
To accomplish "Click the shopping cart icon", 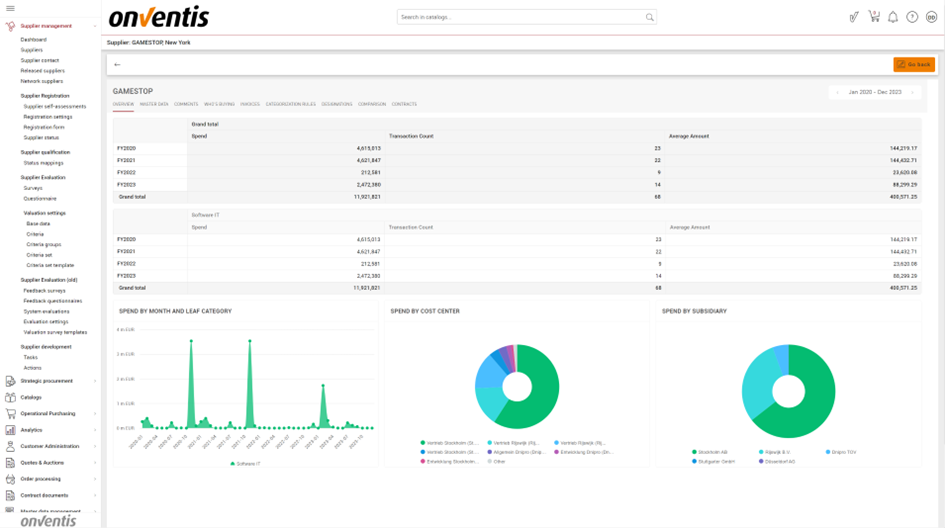I will (x=874, y=17).
